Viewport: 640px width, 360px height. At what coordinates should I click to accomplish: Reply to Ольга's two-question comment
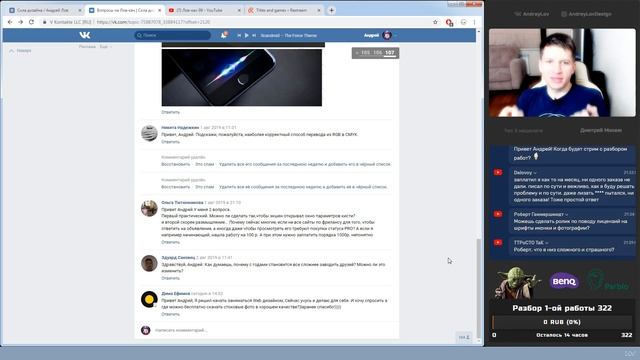tap(170, 242)
